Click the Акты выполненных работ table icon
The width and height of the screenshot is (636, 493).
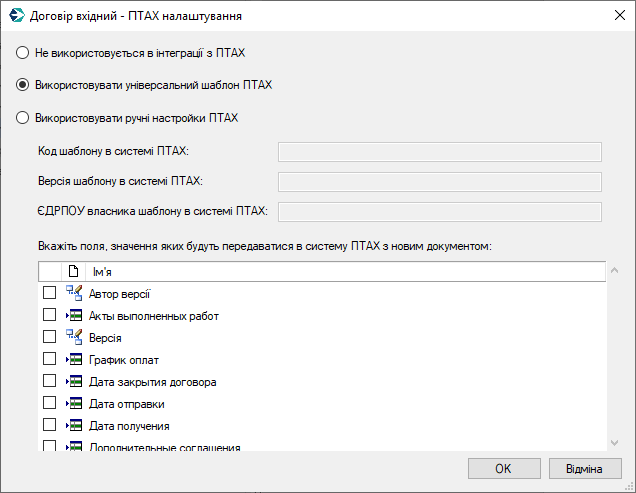(x=74, y=315)
